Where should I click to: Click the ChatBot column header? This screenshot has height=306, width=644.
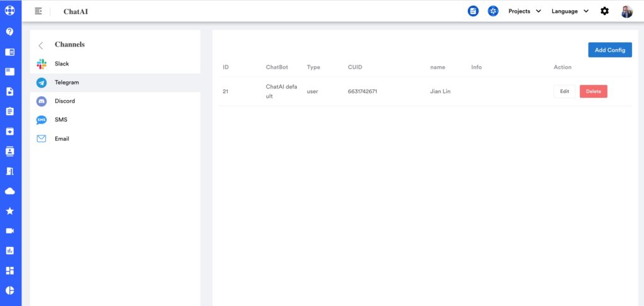tap(277, 67)
